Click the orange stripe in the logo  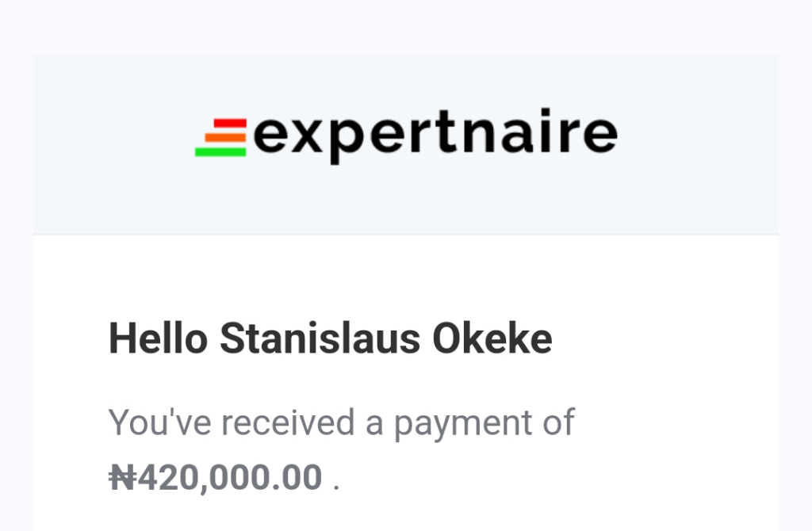tap(226, 137)
